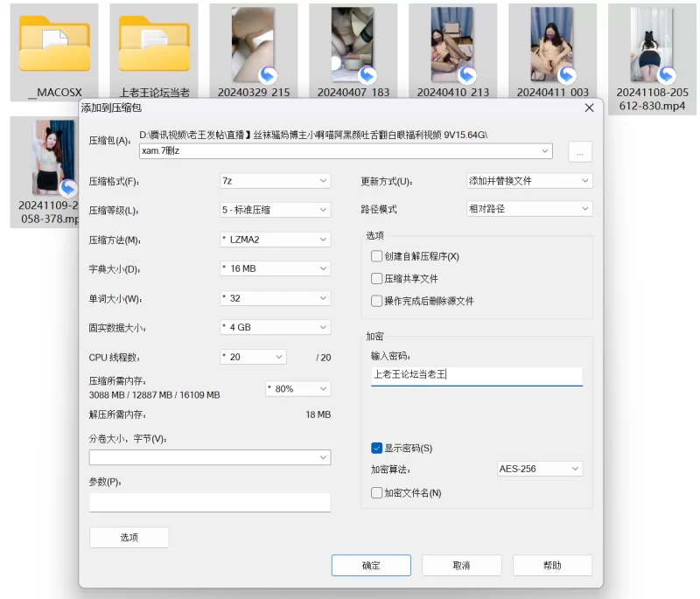
Task: Click the 取消 button
Action: pyautogui.click(x=461, y=566)
